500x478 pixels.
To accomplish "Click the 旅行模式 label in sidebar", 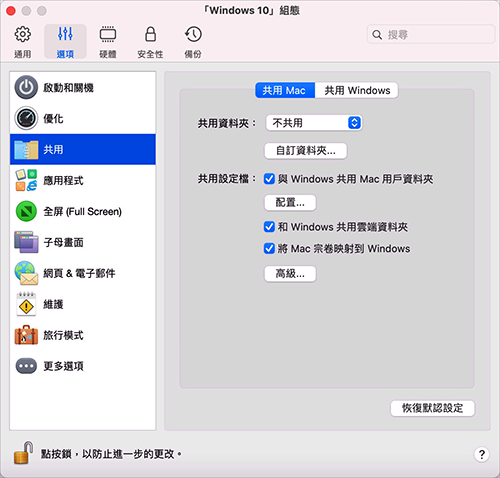I will point(63,335).
